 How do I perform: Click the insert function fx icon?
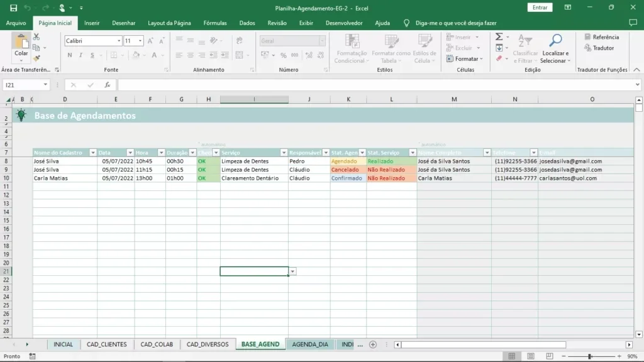(107, 85)
